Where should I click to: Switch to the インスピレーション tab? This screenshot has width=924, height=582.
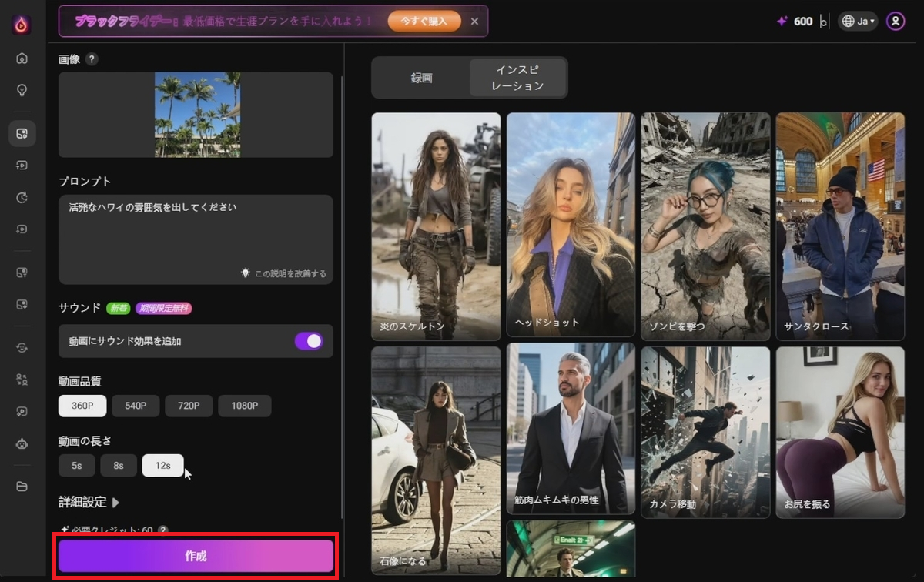tap(517, 78)
